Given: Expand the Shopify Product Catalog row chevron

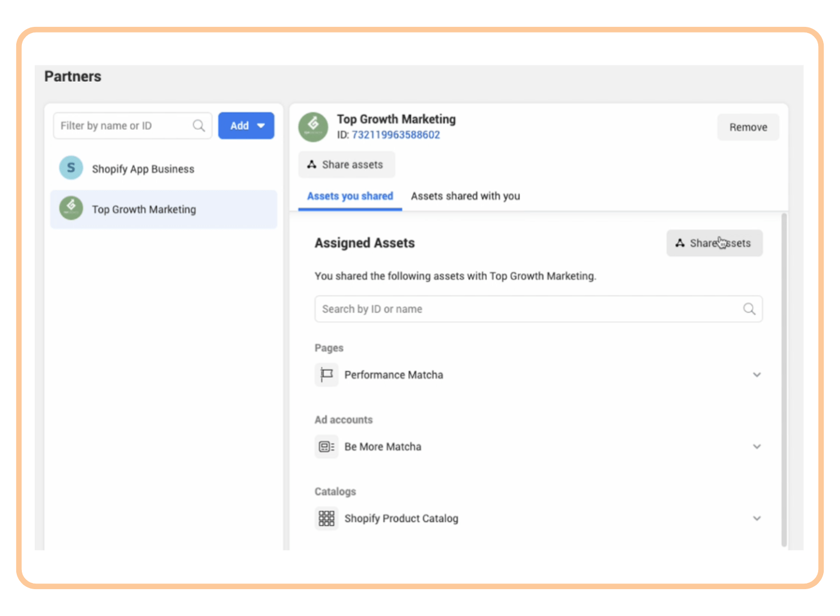Looking at the screenshot, I should click(757, 518).
